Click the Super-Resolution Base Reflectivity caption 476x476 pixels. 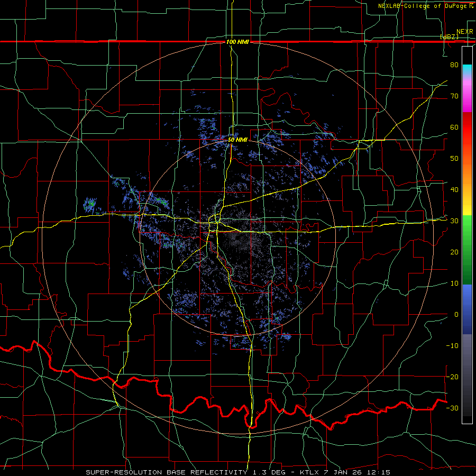(238, 472)
